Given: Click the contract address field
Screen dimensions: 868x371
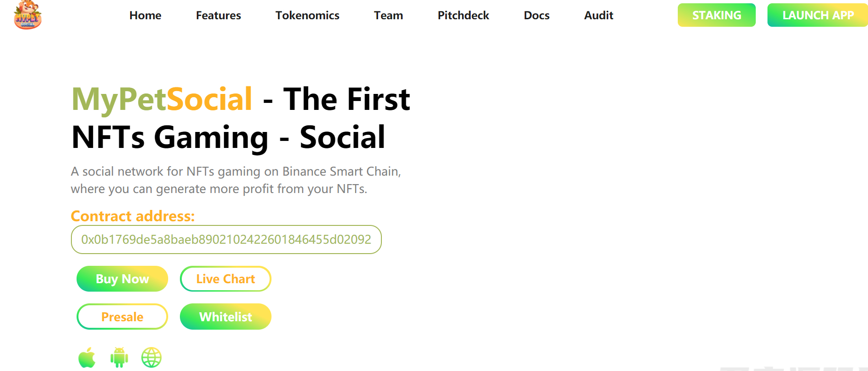Looking at the screenshot, I should pos(226,240).
